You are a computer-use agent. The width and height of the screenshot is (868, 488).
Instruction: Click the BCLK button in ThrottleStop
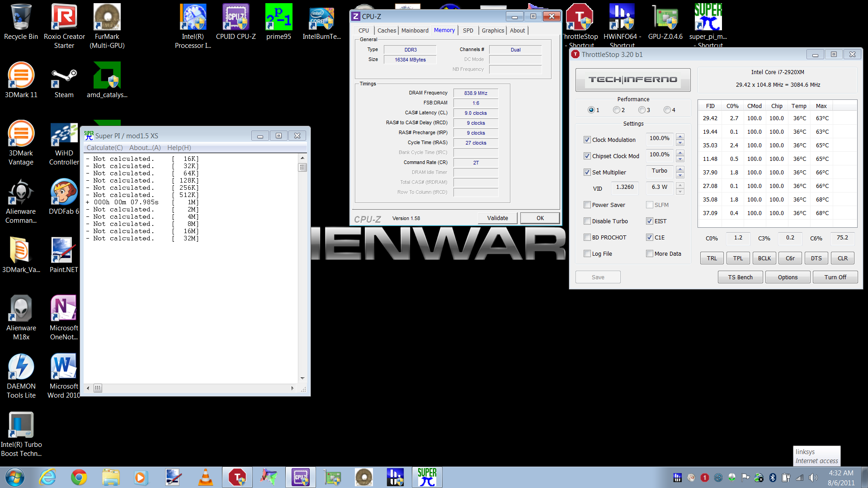764,258
